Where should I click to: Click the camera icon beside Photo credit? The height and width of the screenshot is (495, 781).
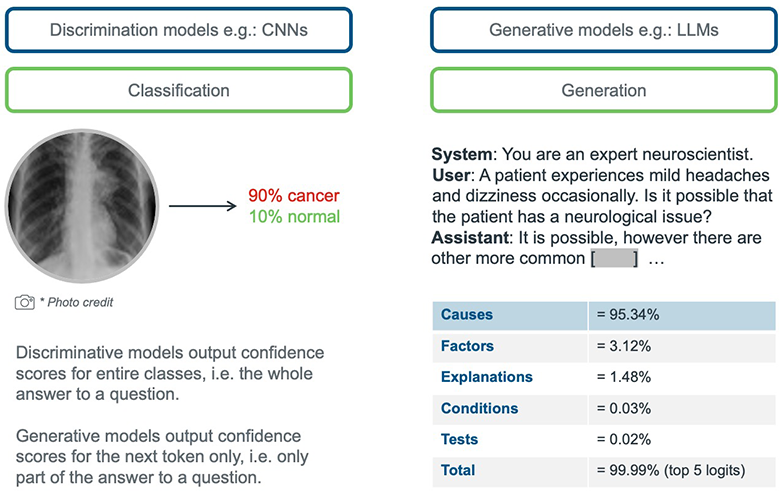click(24, 302)
